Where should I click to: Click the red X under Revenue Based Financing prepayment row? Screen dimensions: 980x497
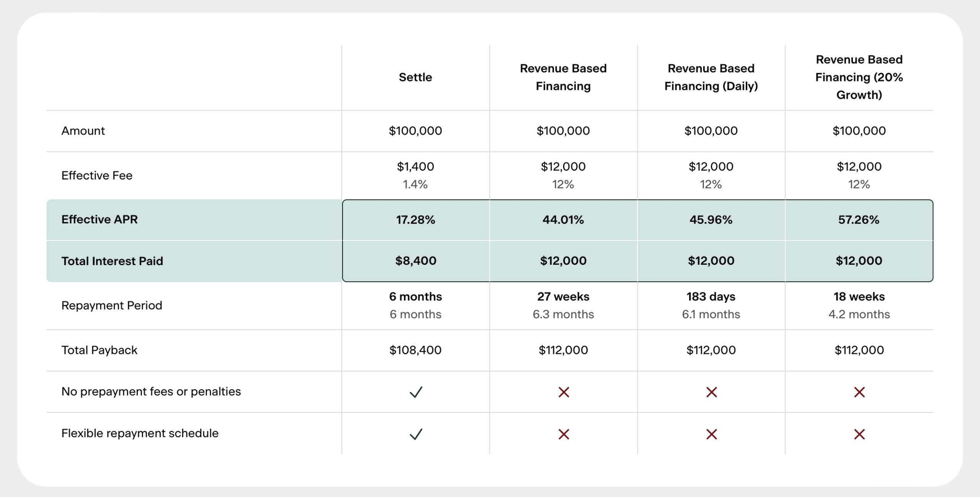[563, 392]
